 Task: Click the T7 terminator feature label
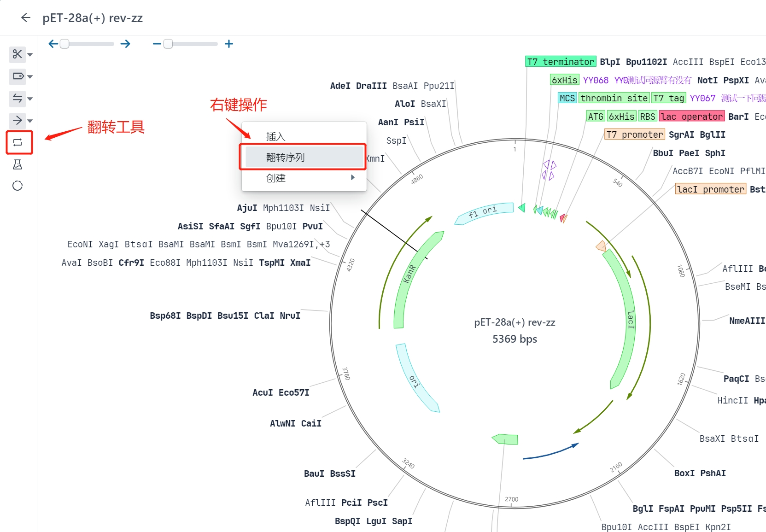pos(561,62)
